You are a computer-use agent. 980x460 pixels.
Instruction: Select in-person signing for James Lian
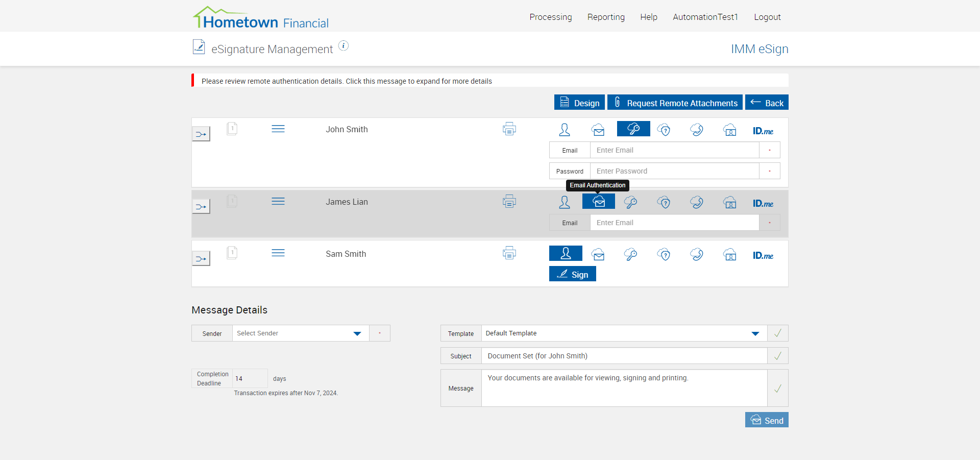point(565,203)
